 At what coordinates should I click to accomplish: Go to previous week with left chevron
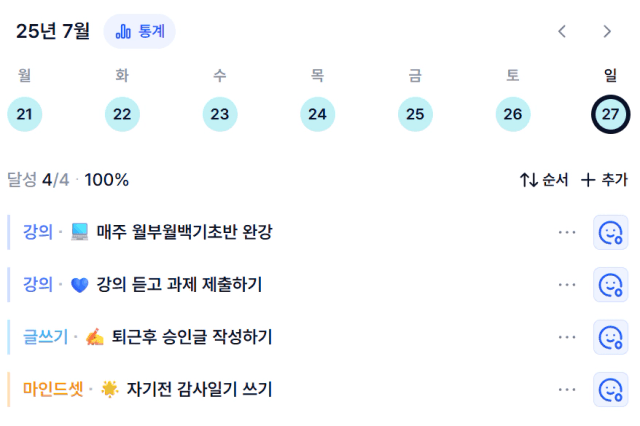pos(562,31)
